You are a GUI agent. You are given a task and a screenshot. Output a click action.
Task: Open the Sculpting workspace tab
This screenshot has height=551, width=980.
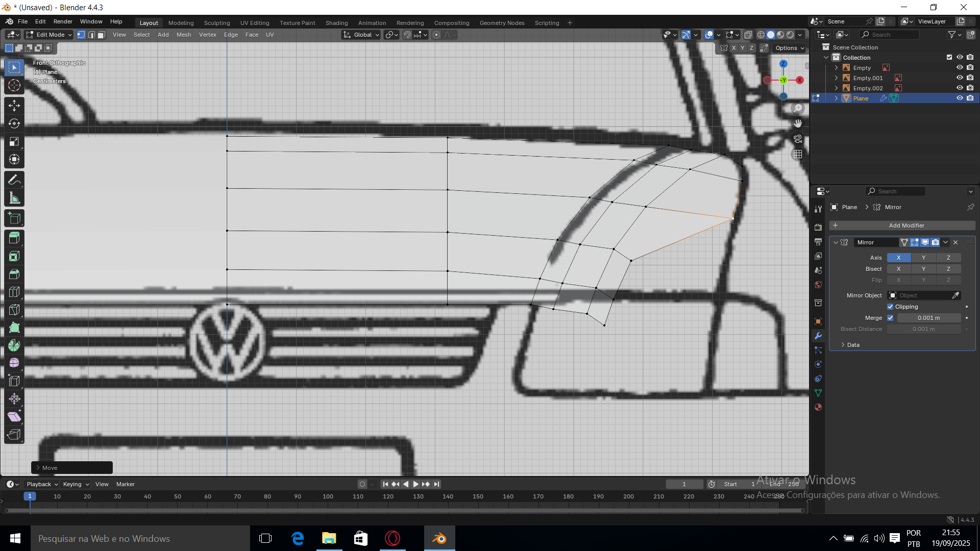[x=217, y=23]
